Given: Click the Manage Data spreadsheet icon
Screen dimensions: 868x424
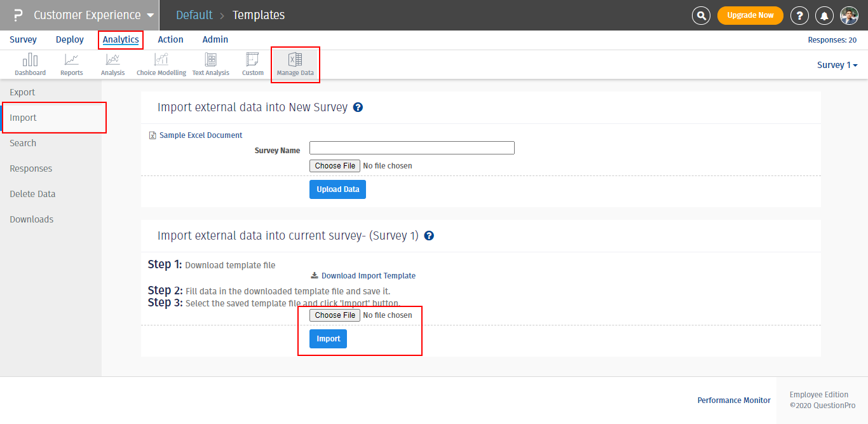Looking at the screenshot, I should pos(295,61).
